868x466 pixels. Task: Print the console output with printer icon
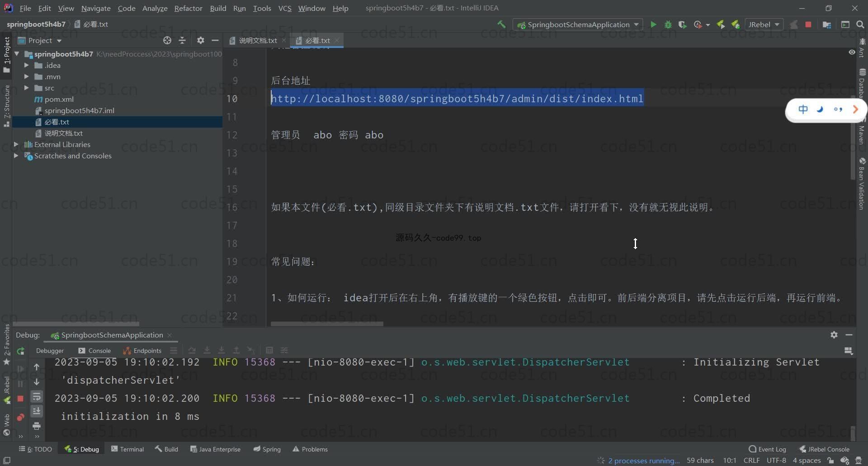click(x=37, y=426)
